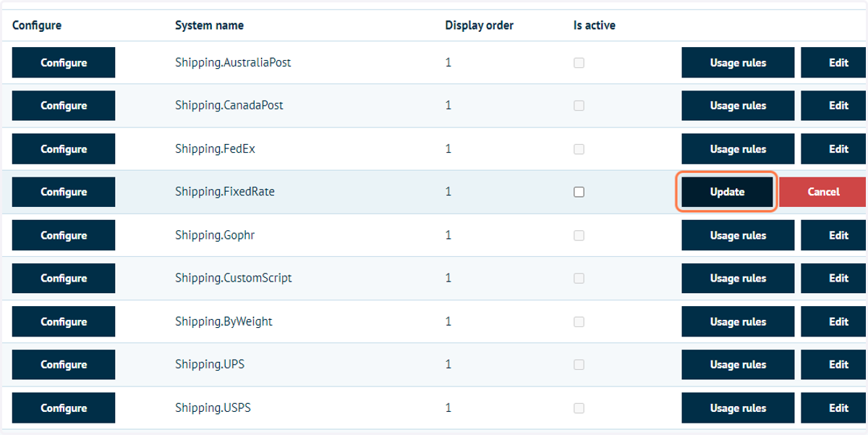Screen dimensions: 868x435
Task: Edit the Shipping.FedEx row
Action: tap(834, 149)
